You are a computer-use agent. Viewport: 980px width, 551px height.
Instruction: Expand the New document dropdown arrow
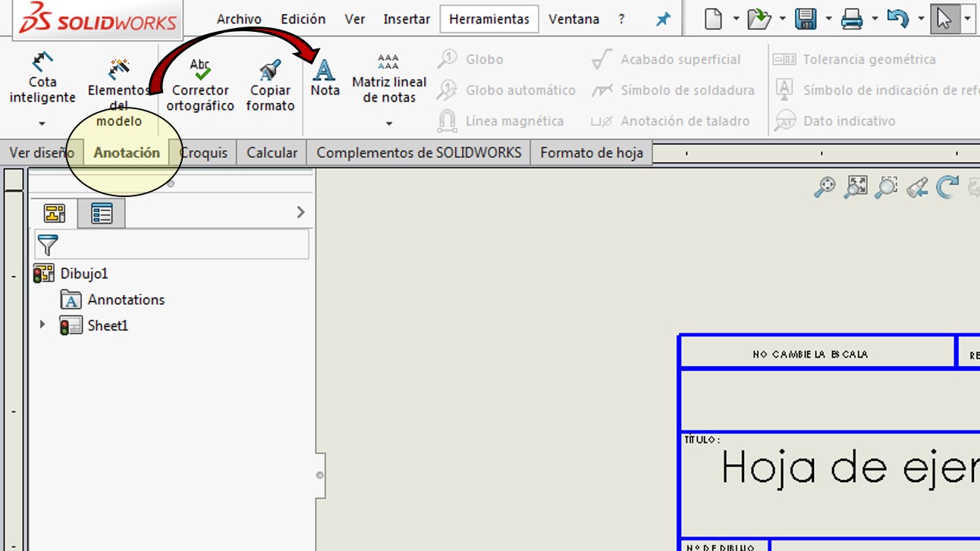(x=736, y=19)
